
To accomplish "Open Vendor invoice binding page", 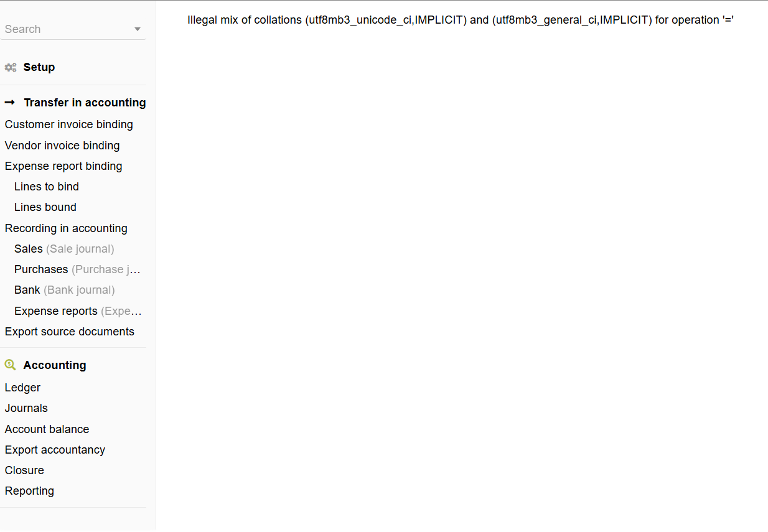I will click(62, 146).
